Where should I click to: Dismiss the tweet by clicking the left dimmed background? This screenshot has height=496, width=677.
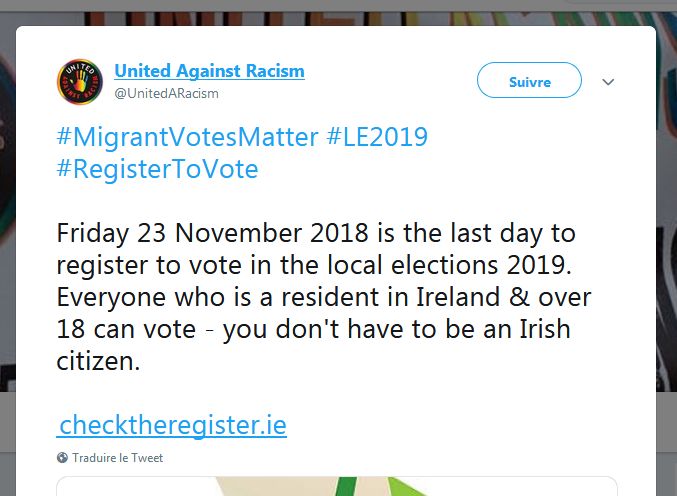click(x=7, y=216)
